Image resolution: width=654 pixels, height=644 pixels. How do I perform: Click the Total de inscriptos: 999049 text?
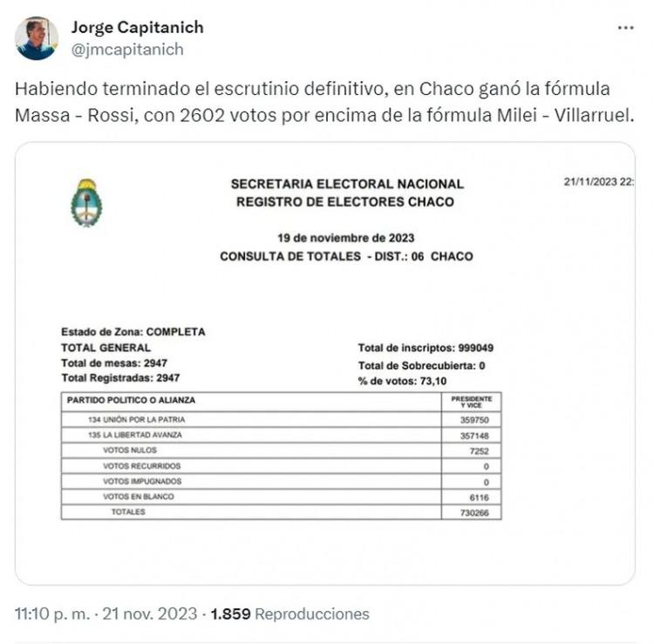click(x=426, y=348)
